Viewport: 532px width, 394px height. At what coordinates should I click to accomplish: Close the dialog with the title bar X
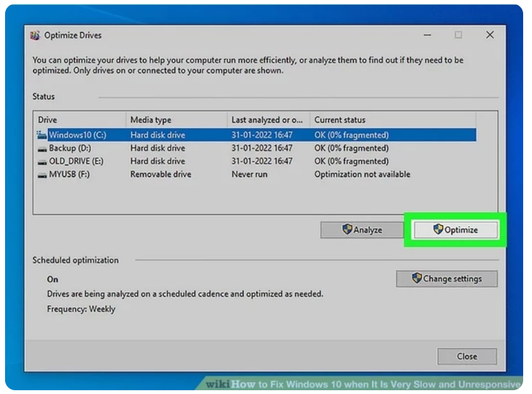(x=490, y=35)
